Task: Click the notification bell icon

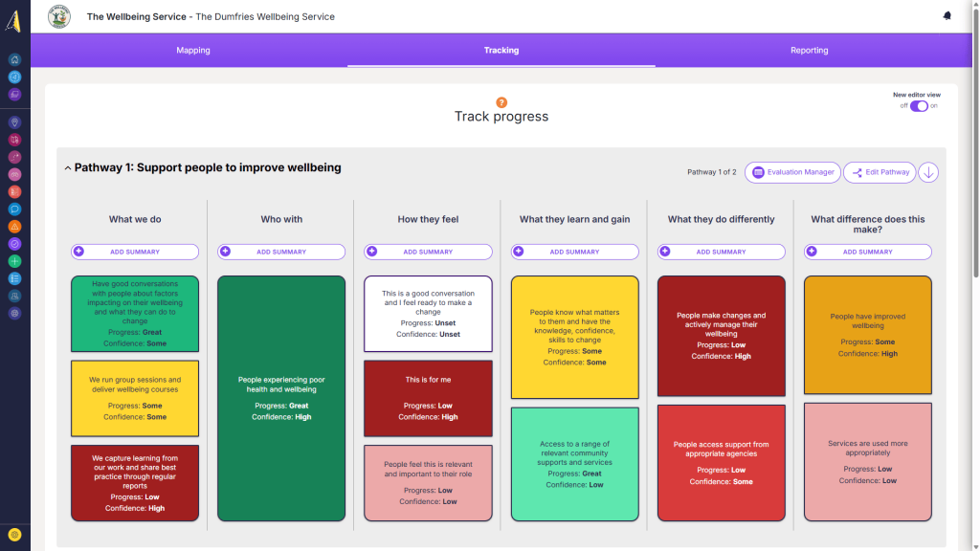Action: click(947, 16)
